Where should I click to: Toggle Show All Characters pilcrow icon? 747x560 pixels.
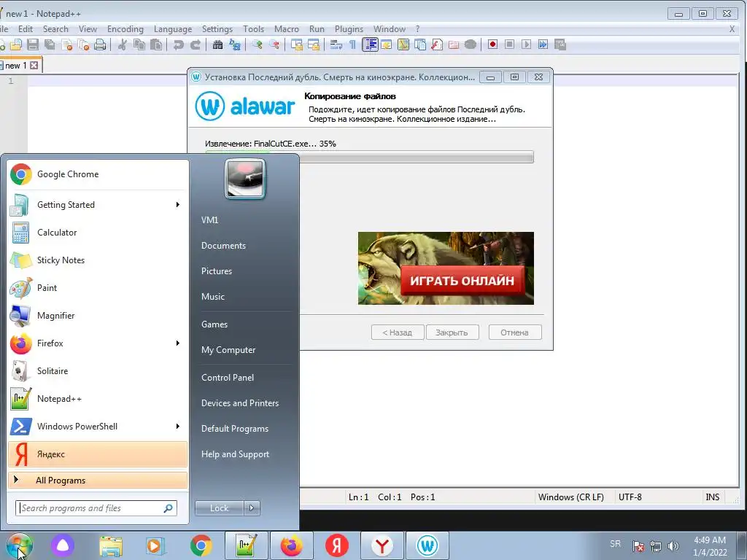pyautogui.click(x=352, y=44)
